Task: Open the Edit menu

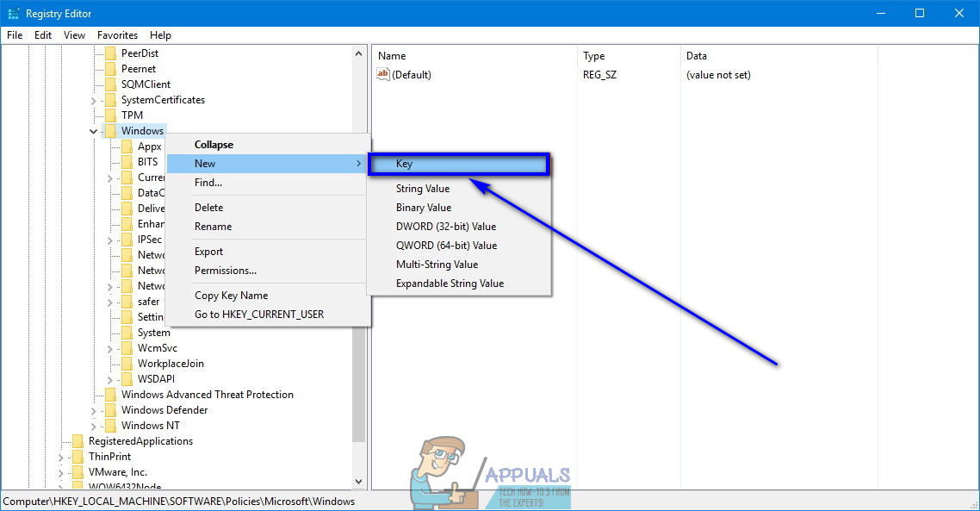Action: 43,35
